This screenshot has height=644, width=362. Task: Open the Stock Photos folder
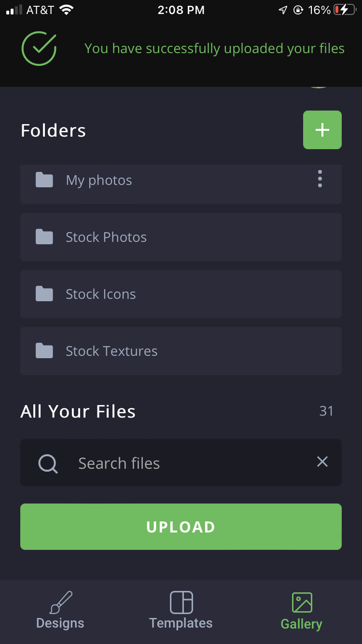pyautogui.click(x=181, y=237)
